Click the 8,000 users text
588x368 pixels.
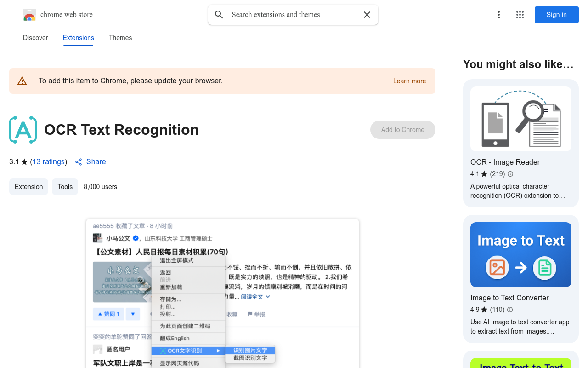click(100, 187)
